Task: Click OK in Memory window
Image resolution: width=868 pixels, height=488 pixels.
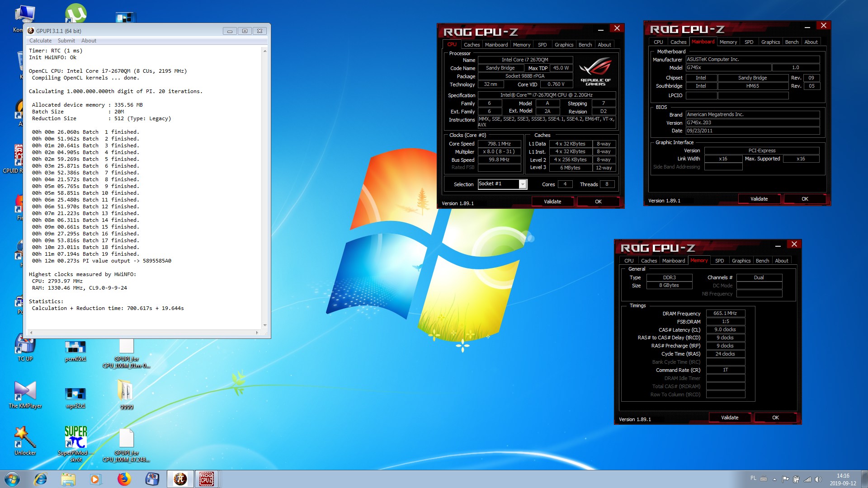Action: (775, 418)
